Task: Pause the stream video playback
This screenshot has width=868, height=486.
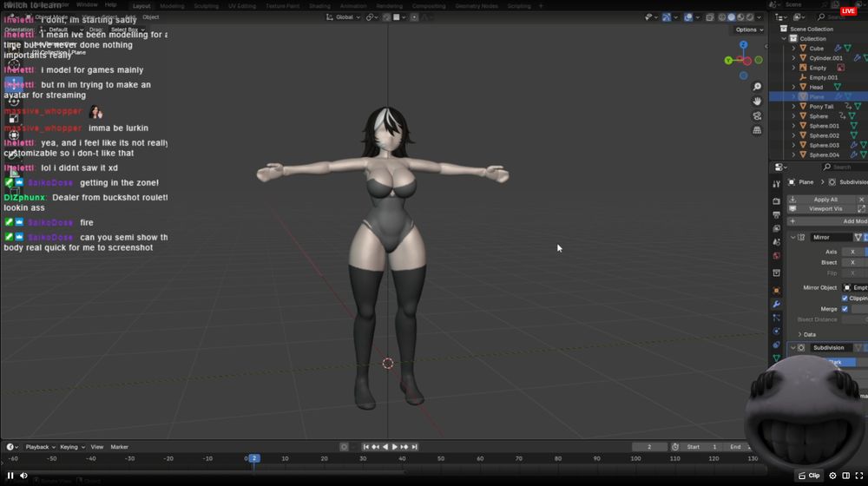Action: point(10,476)
